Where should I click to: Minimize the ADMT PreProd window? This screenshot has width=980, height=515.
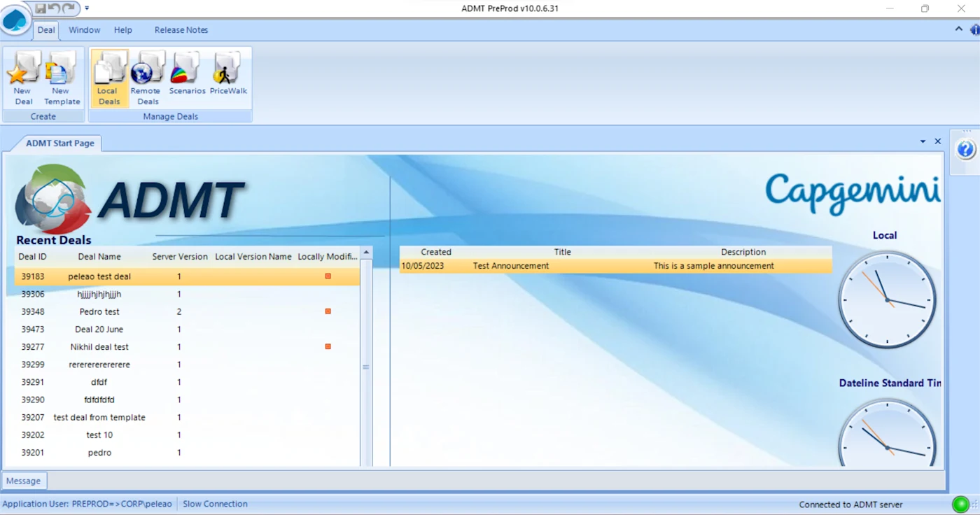[x=890, y=8]
